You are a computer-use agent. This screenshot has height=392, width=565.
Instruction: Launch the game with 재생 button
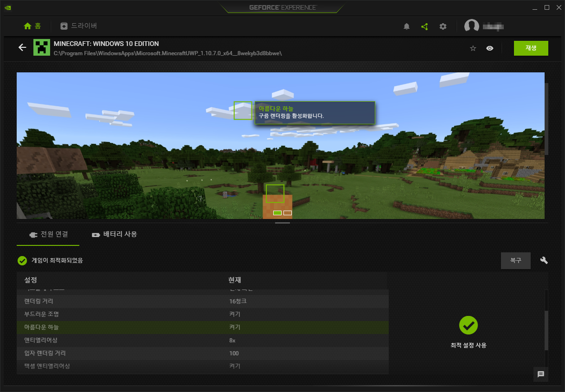pyautogui.click(x=531, y=48)
